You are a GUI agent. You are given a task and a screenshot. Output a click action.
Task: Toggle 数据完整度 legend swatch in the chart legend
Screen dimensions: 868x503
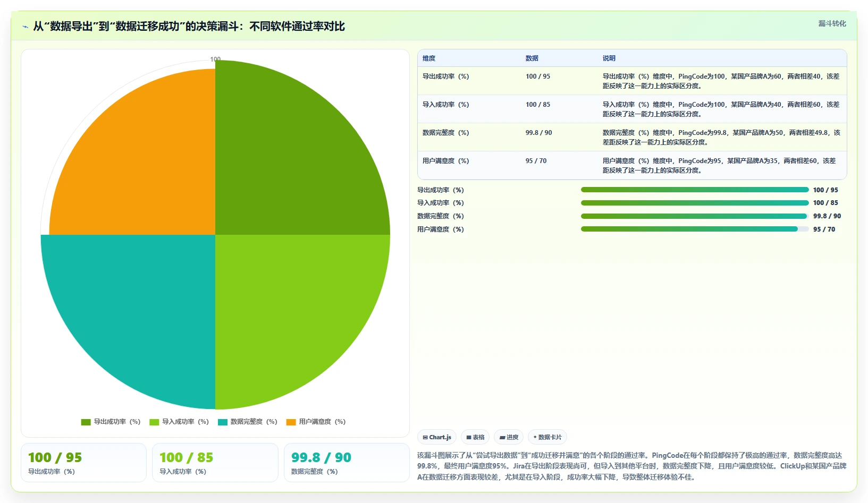tap(223, 422)
